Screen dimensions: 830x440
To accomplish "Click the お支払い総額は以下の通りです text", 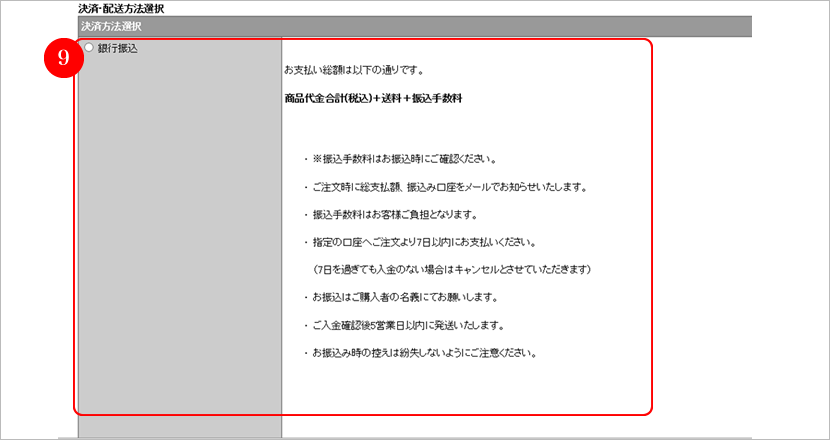I will pyautogui.click(x=355, y=71).
